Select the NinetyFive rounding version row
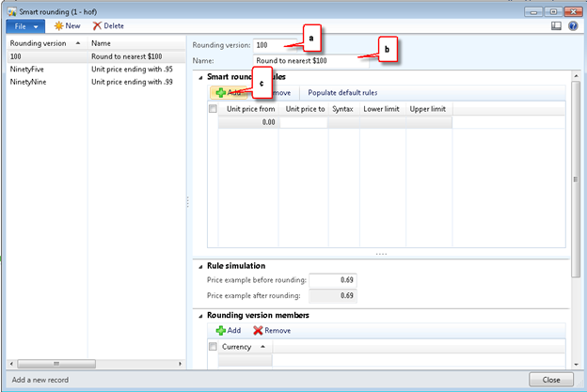The height and width of the screenshot is (392, 587). point(28,70)
